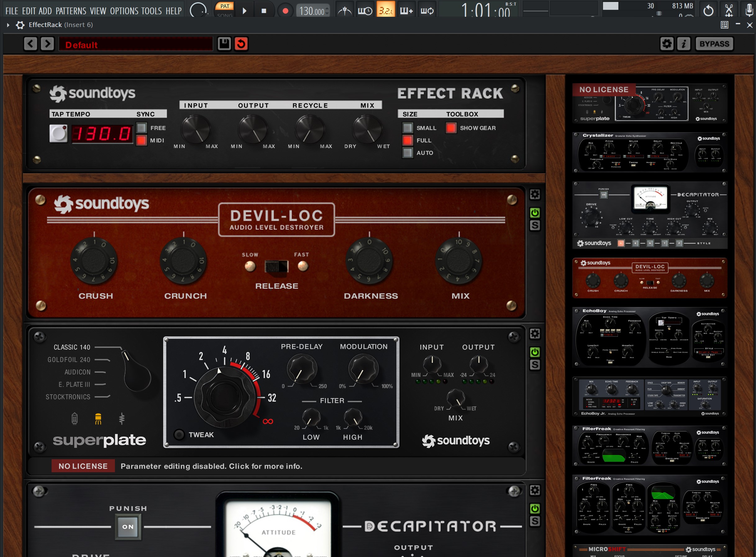This screenshot has height=557, width=756.
Task: Toggle PAT/SONG mode switch
Action: (225, 9)
